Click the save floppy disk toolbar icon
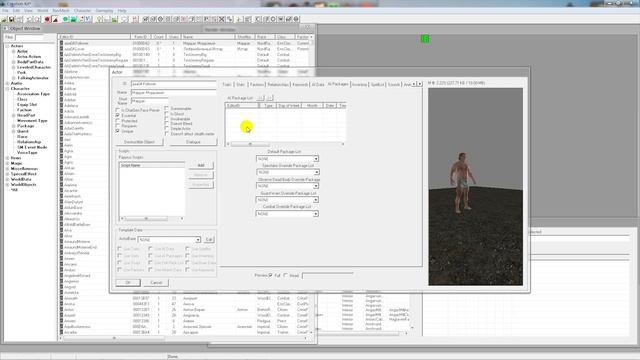640x360 pixels. coord(11,19)
